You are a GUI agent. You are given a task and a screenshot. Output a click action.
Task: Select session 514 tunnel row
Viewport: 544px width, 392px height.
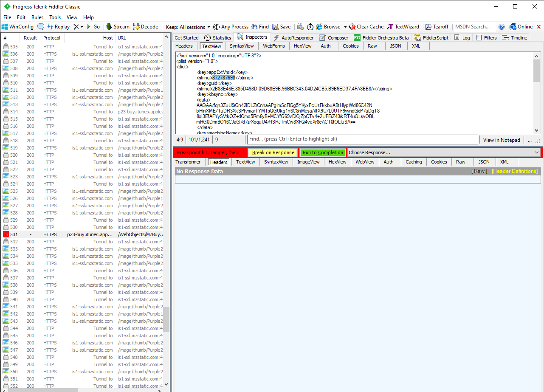click(82, 112)
